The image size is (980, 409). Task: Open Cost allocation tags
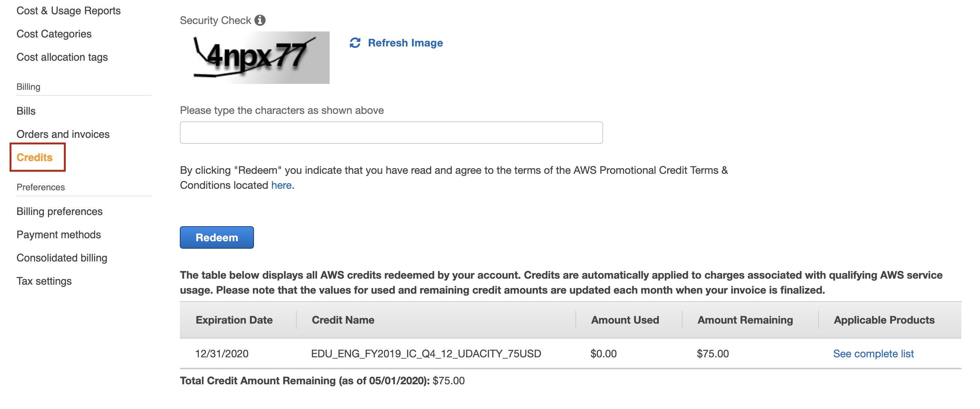(x=62, y=57)
